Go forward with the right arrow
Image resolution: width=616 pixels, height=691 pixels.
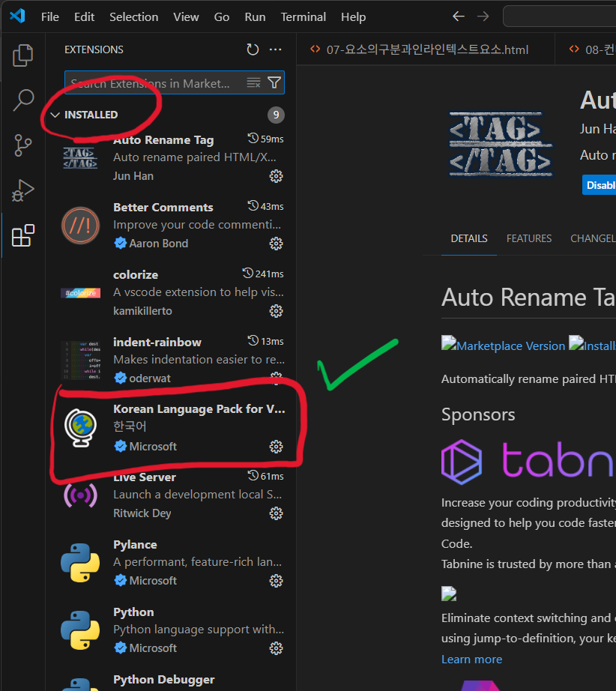click(x=483, y=16)
